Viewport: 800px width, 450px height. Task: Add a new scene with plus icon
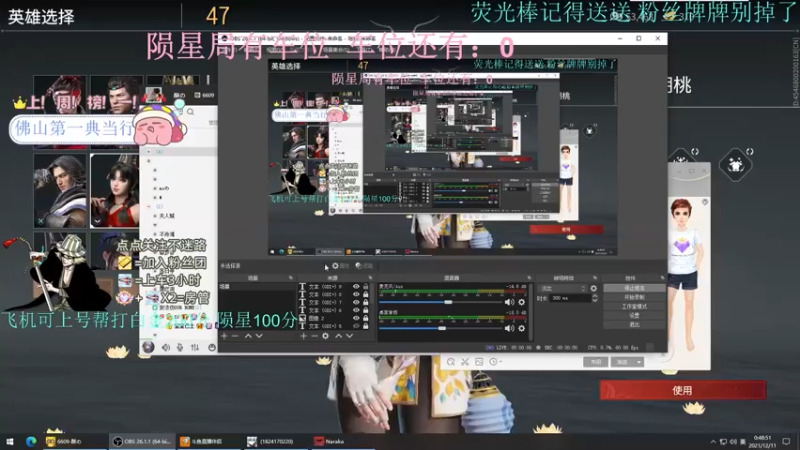point(224,336)
